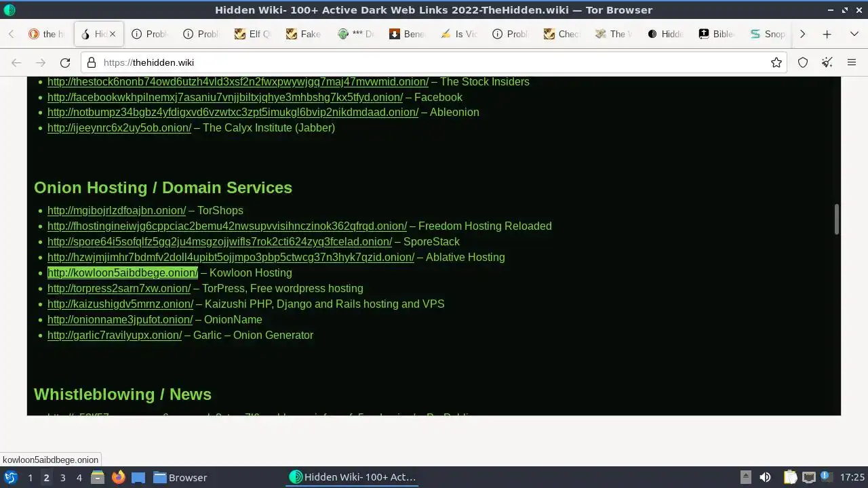Click the blue desktop taskbar icon
The height and width of the screenshot is (488, 868).
coord(138,477)
